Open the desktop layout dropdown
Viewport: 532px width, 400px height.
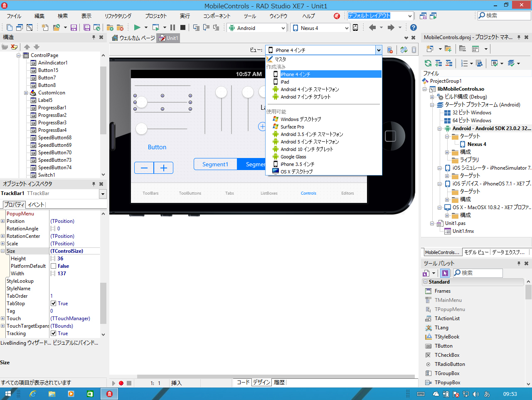pos(410,16)
